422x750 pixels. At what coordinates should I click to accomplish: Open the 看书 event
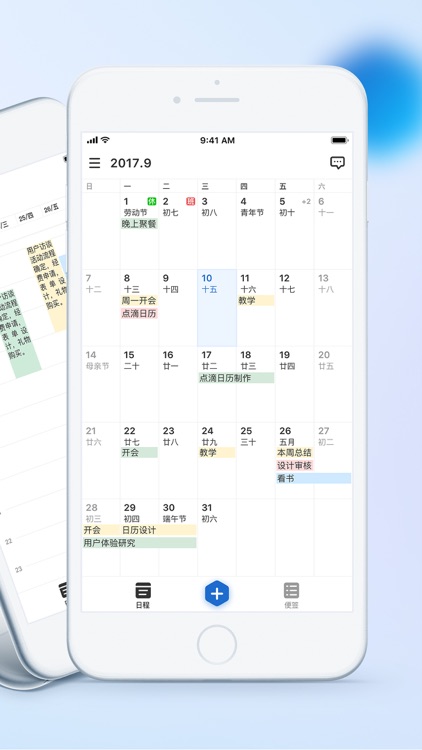313,478
